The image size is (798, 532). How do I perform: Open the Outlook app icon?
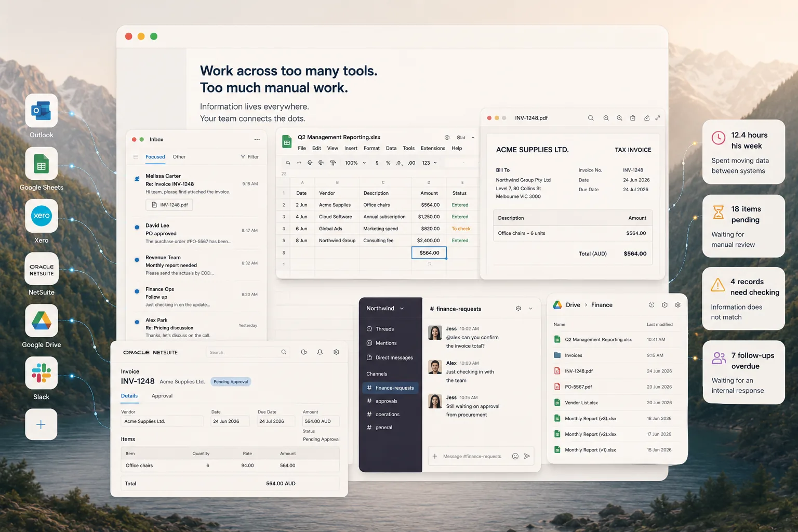click(x=42, y=111)
